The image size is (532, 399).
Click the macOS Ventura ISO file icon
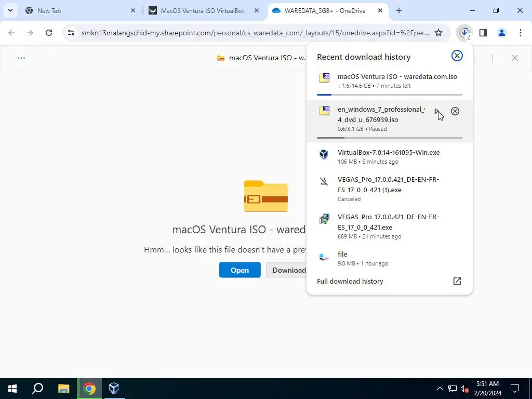324,77
